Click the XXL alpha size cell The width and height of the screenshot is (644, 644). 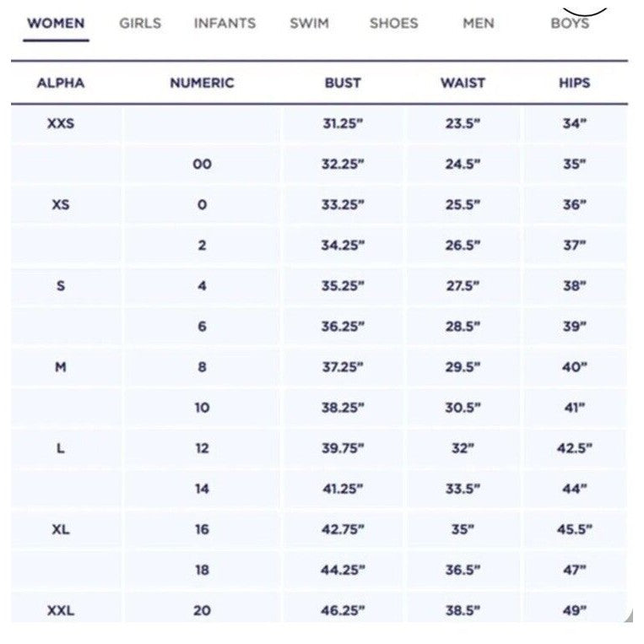(61, 611)
